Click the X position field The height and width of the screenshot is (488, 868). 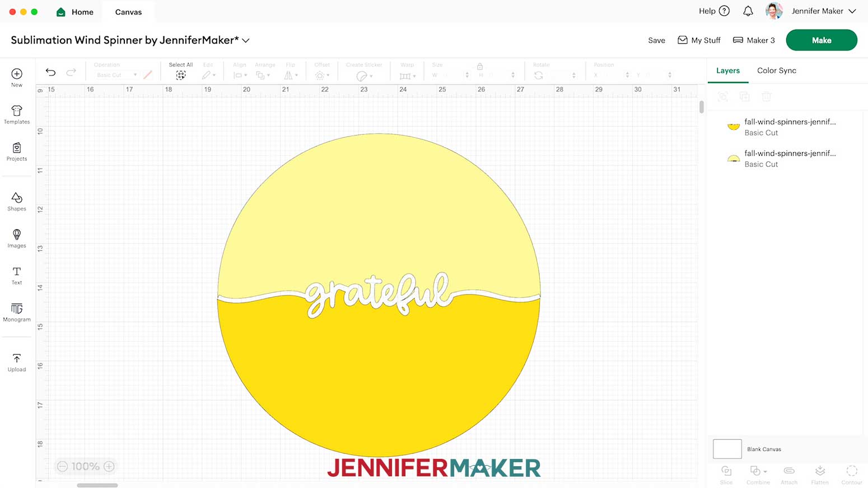[612, 75]
